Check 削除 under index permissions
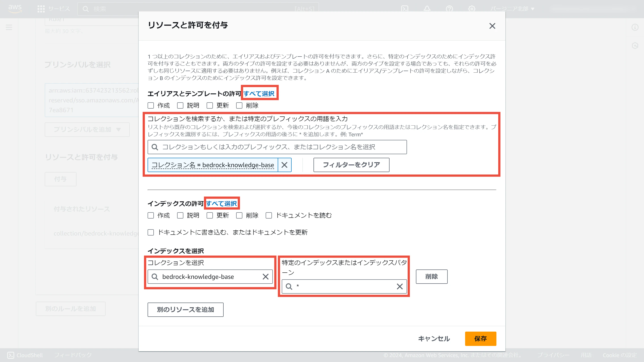The height and width of the screenshot is (362, 644). click(239, 215)
